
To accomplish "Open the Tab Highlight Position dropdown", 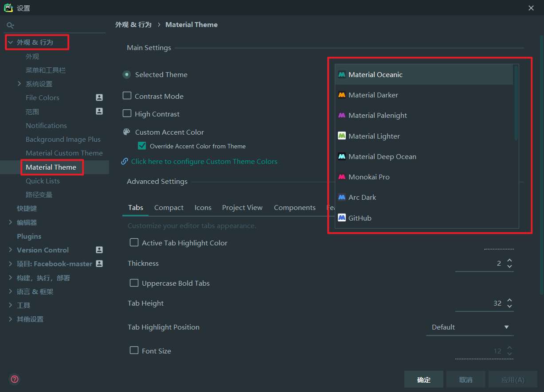I will (470, 327).
